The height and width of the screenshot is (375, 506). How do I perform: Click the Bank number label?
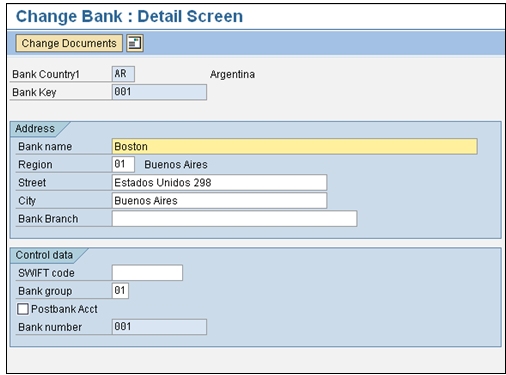pos(50,327)
